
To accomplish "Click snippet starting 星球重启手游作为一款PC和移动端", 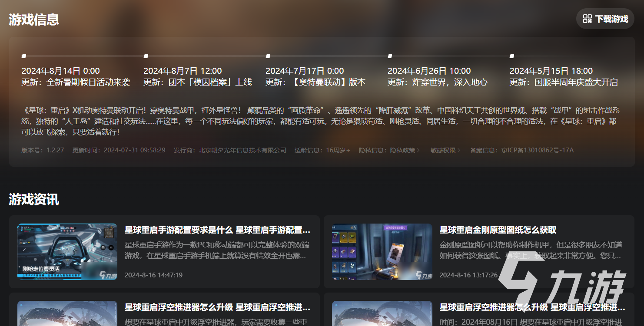I will pos(217,250).
